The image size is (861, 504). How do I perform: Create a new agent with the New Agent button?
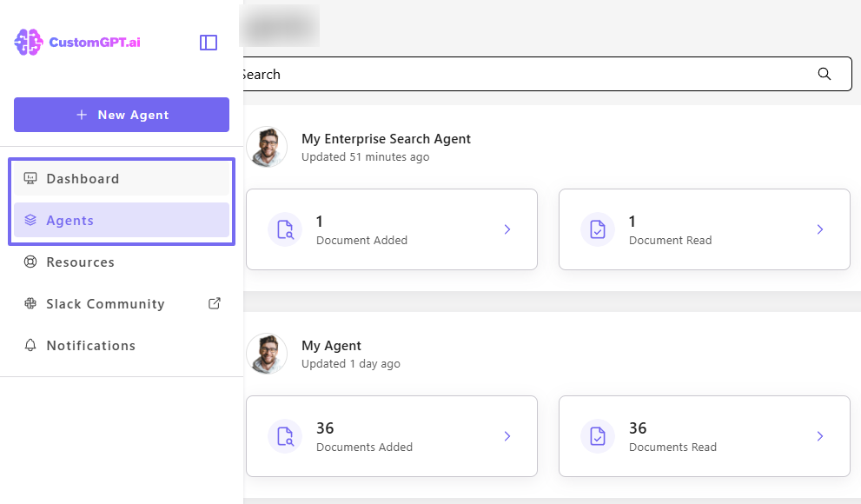(121, 115)
